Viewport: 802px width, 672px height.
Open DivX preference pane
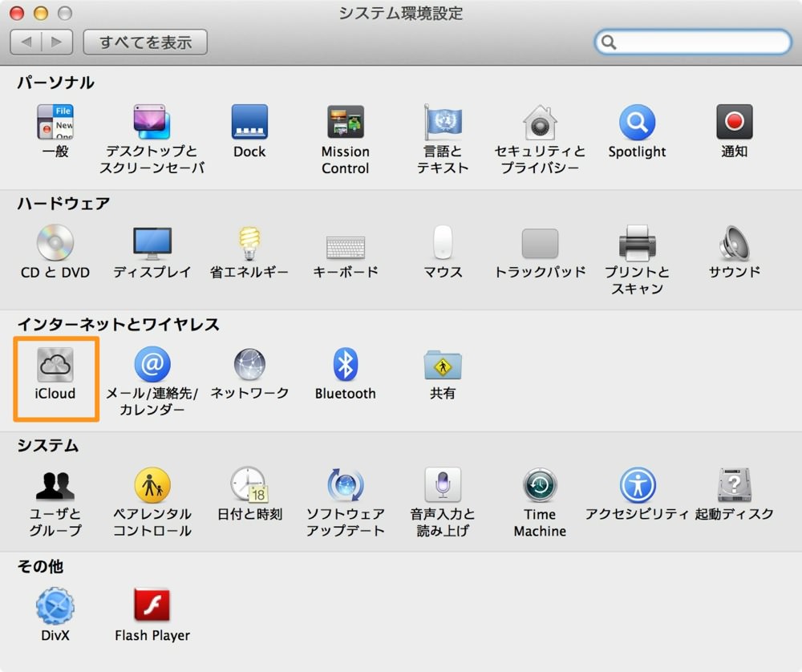[55, 606]
